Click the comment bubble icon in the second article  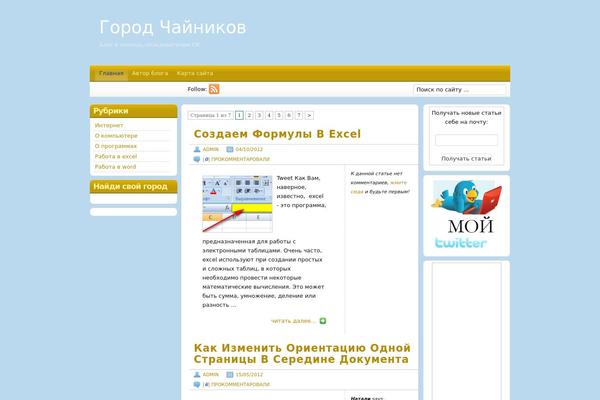coord(197,384)
